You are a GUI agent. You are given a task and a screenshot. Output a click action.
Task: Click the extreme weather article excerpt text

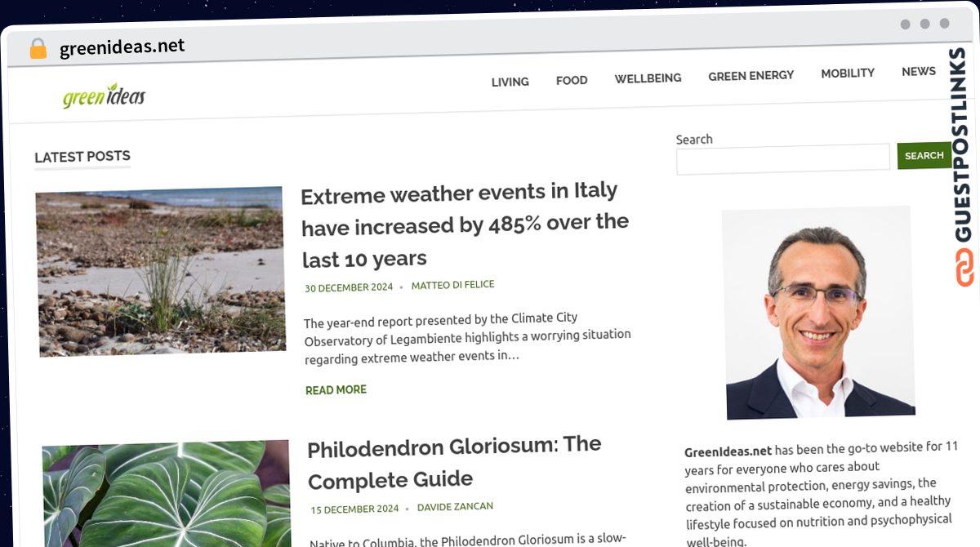[467, 337]
